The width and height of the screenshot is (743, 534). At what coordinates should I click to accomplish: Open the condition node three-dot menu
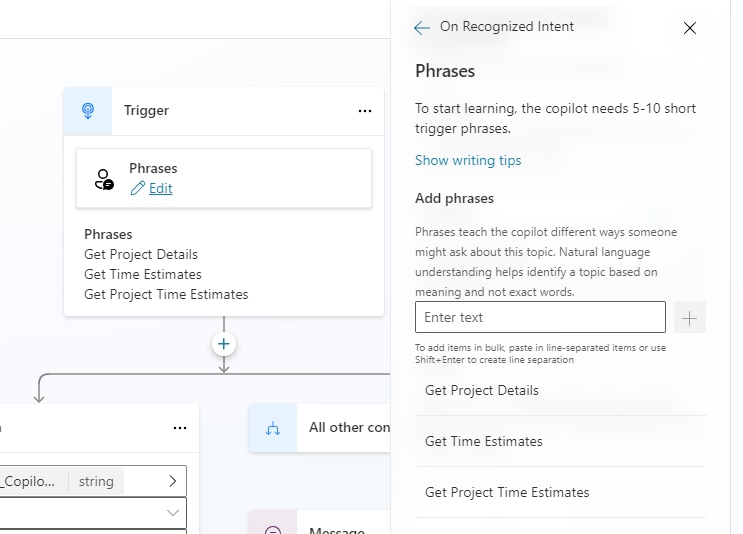coord(180,428)
